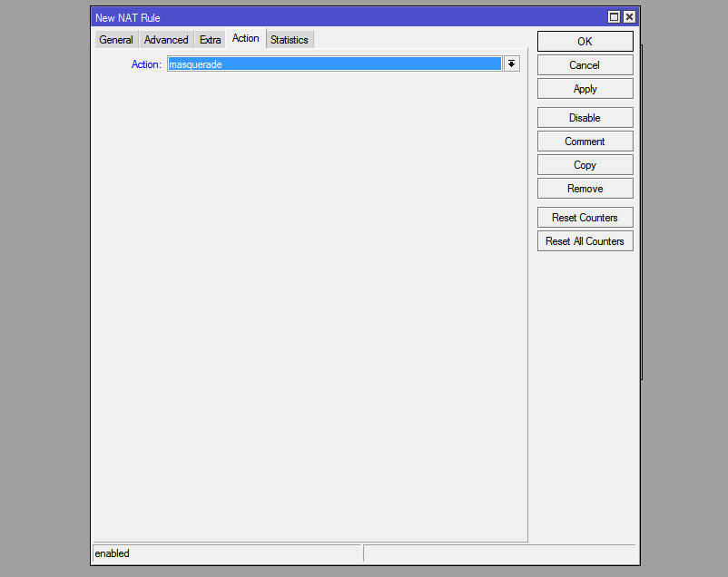Click the enabled status bar text

pos(113,553)
